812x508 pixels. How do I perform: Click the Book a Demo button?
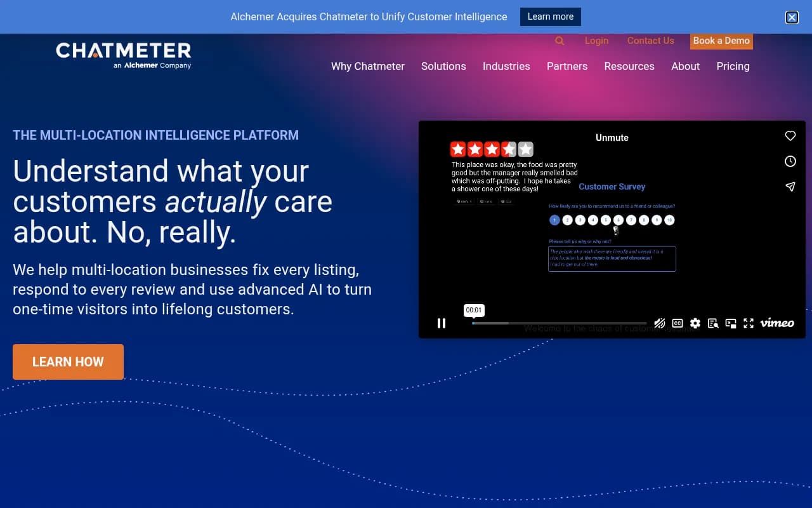pos(721,41)
